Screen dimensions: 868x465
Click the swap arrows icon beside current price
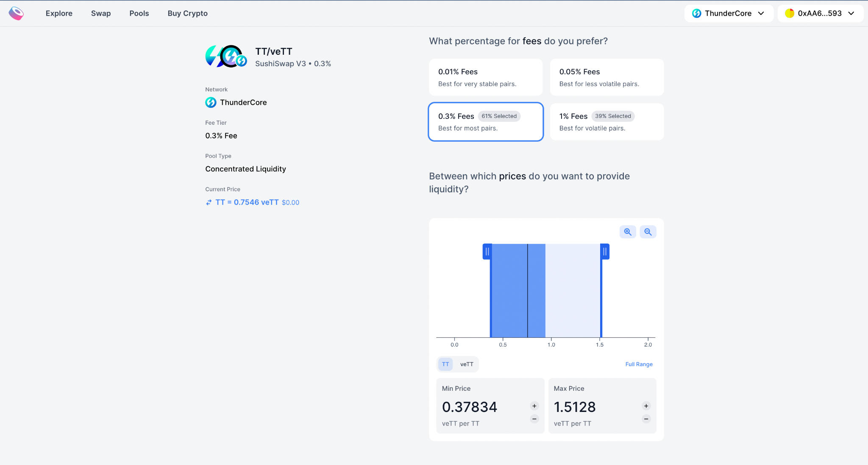(209, 202)
